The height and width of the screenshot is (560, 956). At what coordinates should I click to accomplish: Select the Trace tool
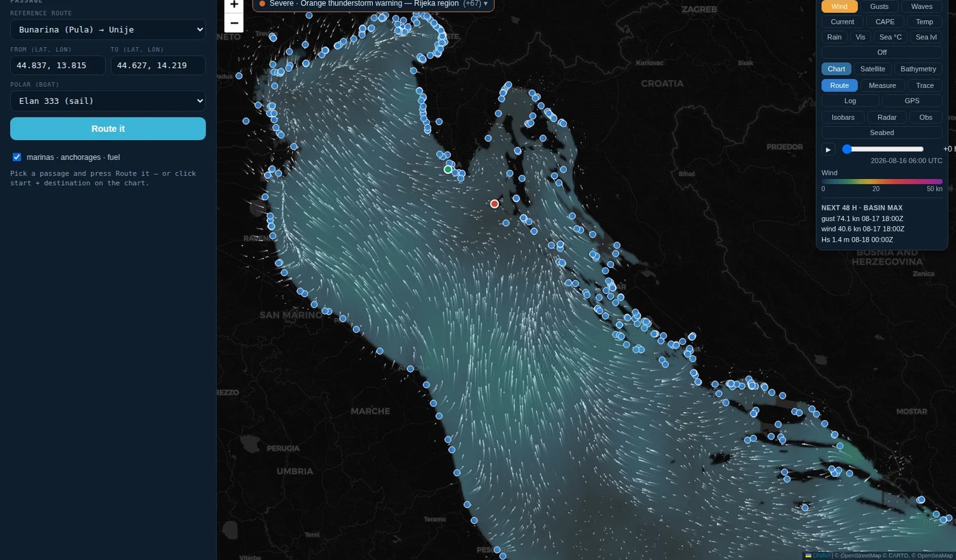tap(925, 85)
